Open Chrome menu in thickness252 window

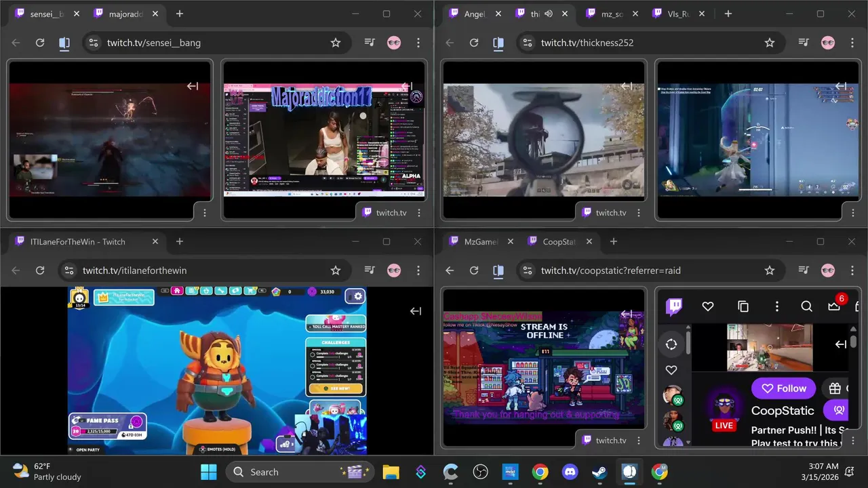[852, 43]
